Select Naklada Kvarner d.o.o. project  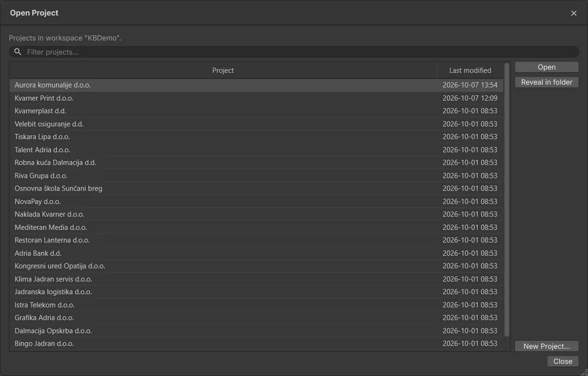pyautogui.click(x=257, y=214)
